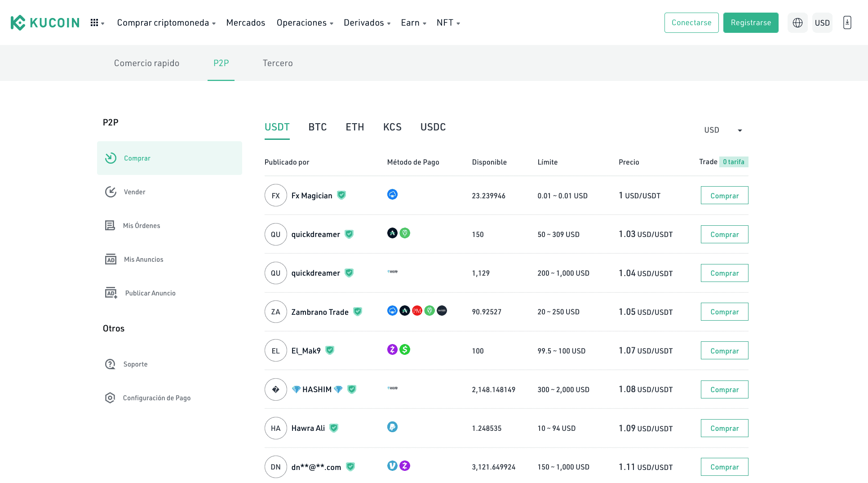The width and height of the screenshot is (868, 483).
Task: Click Comprar for 1.03 USD/USDT offer
Action: click(x=725, y=234)
